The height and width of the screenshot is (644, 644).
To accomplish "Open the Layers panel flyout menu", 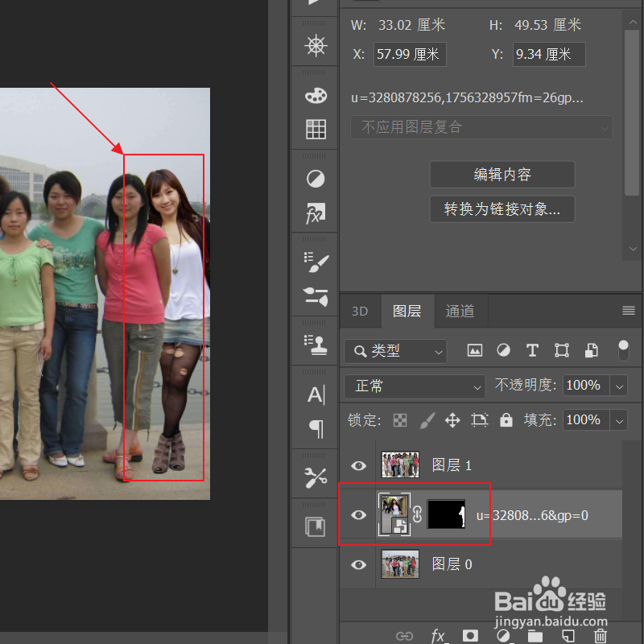I will point(629,311).
